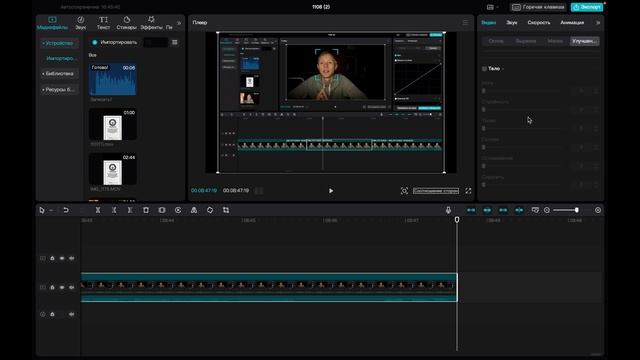This screenshot has height=360, width=640.
Task: Select the 02:44 media thumbnail
Action: click(113, 169)
